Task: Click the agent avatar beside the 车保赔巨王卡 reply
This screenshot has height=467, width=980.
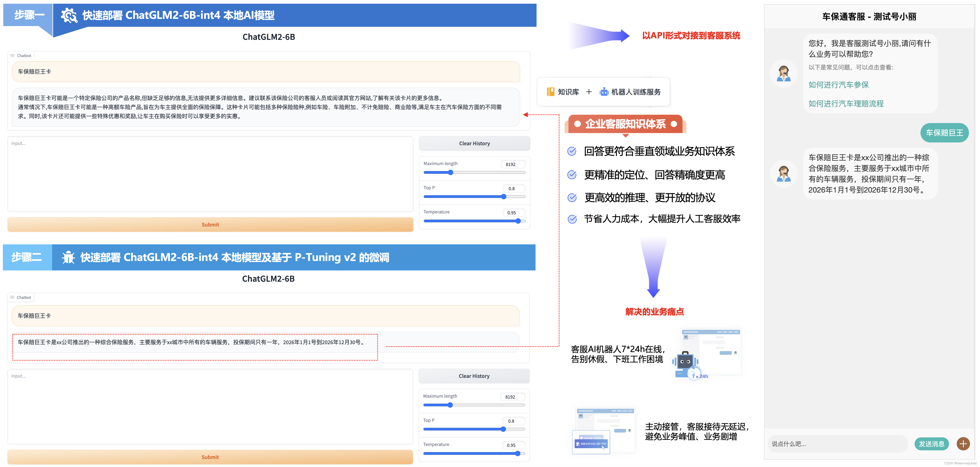Action: point(784,174)
